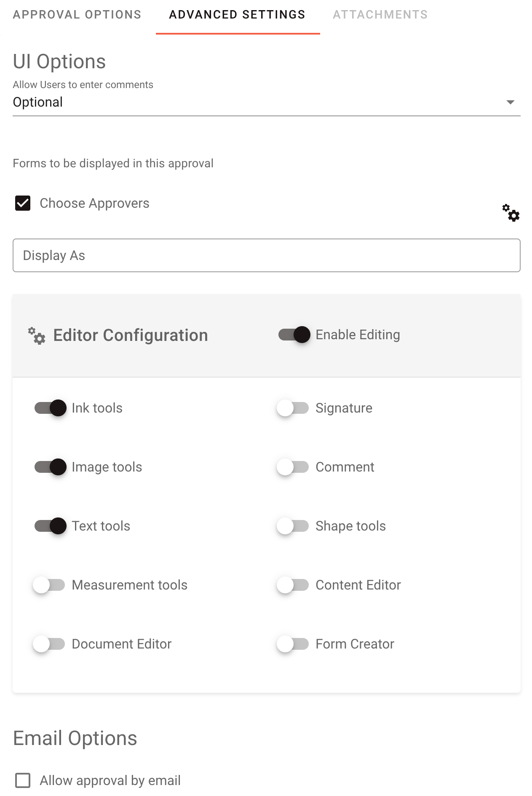Screen dimensions: 532x796
Task: Click the Editor Configuration gears icon
Action: coord(36,335)
